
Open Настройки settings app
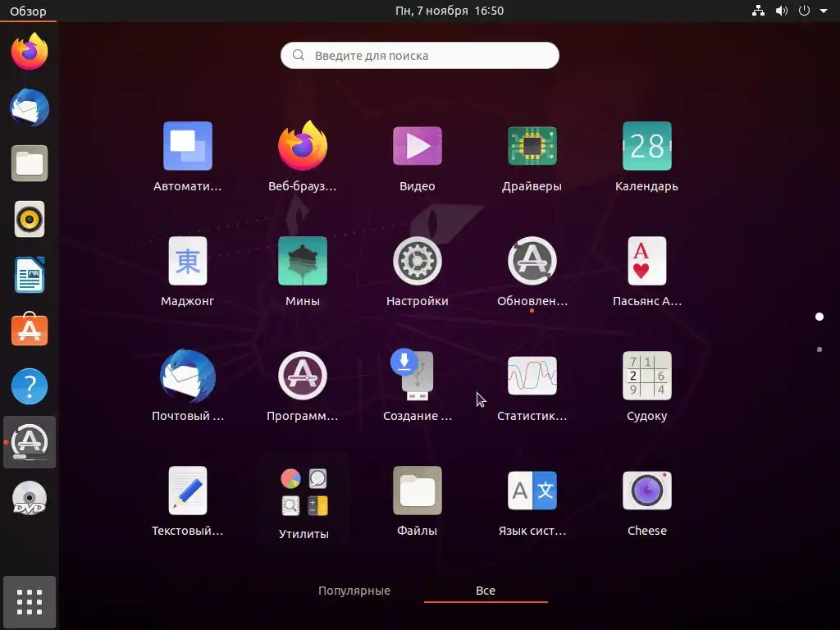tap(418, 261)
